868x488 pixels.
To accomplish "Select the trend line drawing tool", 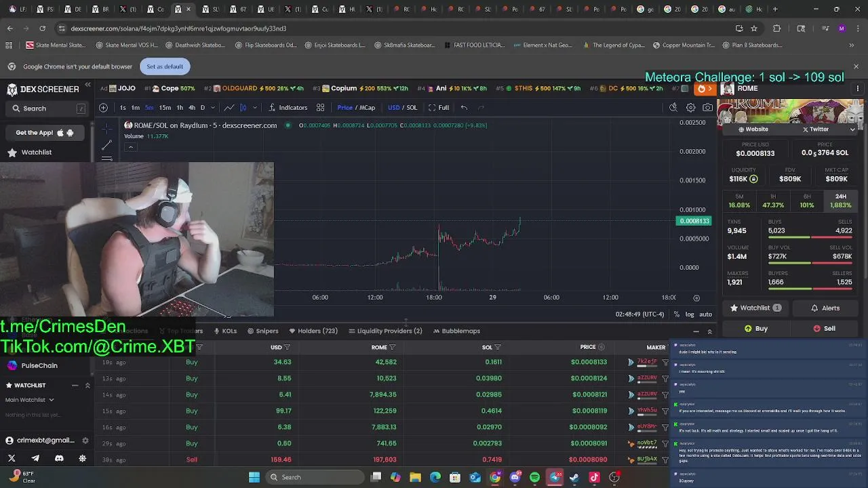I will point(106,145).
